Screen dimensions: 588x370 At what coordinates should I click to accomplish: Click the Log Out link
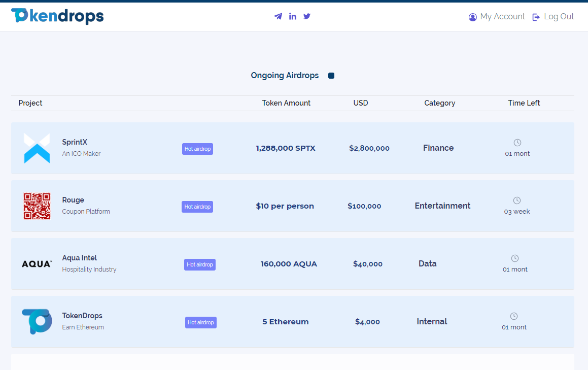point(559,17)
